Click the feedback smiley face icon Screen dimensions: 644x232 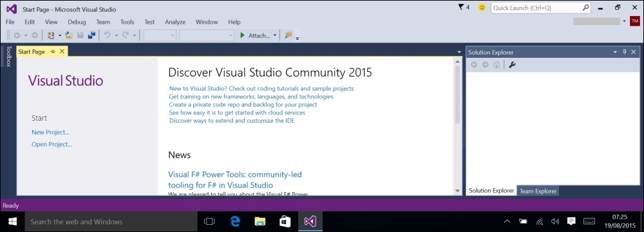click(482, 7)
